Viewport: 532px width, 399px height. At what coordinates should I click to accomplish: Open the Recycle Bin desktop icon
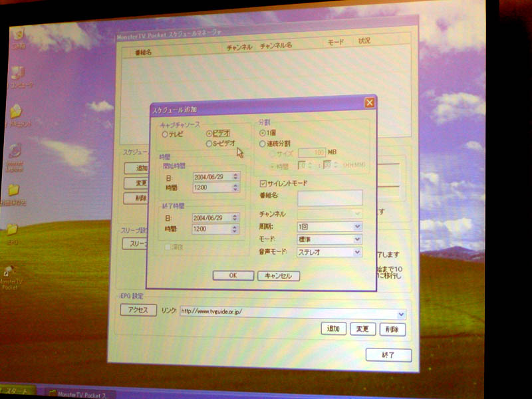coord(17,33)
